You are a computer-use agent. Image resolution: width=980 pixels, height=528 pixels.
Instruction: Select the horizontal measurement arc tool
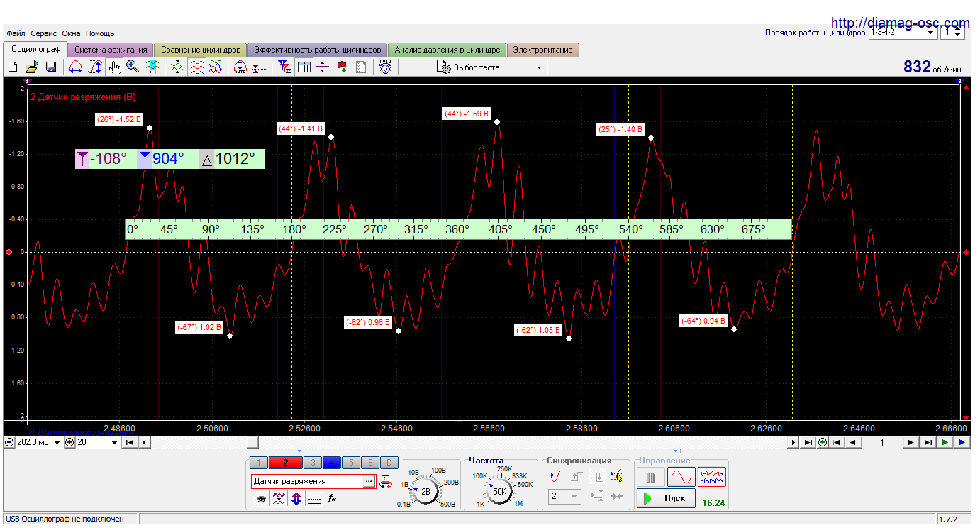(x=75, y=67)
